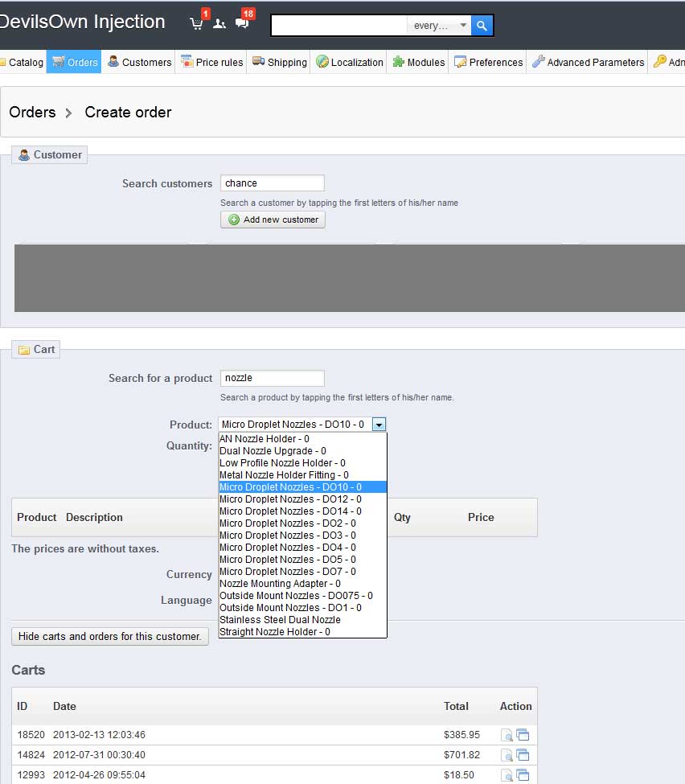Select 'Nozzle Mounting Adapter - 0' option
Image resolution: width=685 pixels, height=784 pixels.
tap(302, 584)
